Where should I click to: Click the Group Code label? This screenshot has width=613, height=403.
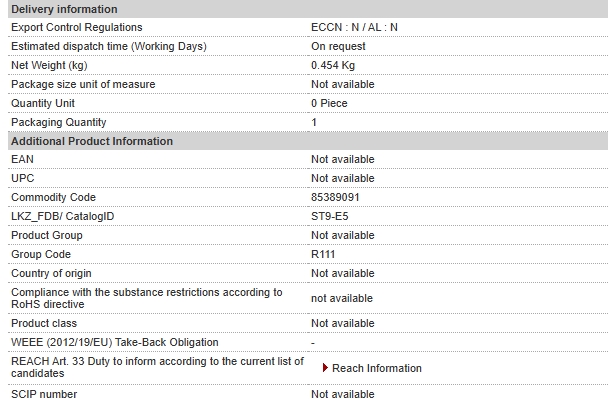tap(41, 254)
